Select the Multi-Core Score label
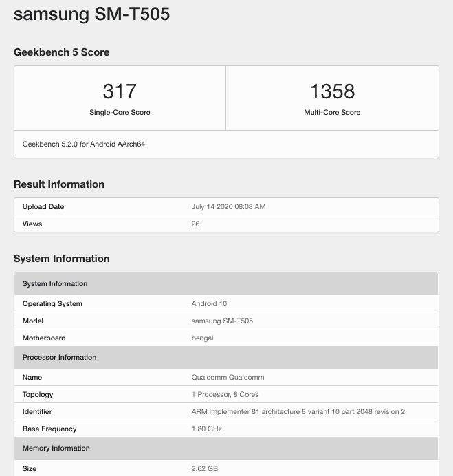The width and height of the screenshot is (453, 476). pyautogui.click(x=332, y=112)
